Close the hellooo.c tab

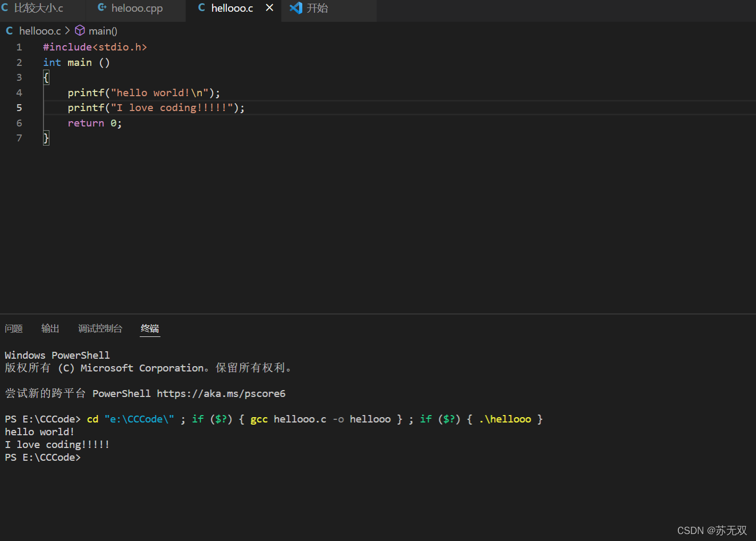(x=269, y=8)
